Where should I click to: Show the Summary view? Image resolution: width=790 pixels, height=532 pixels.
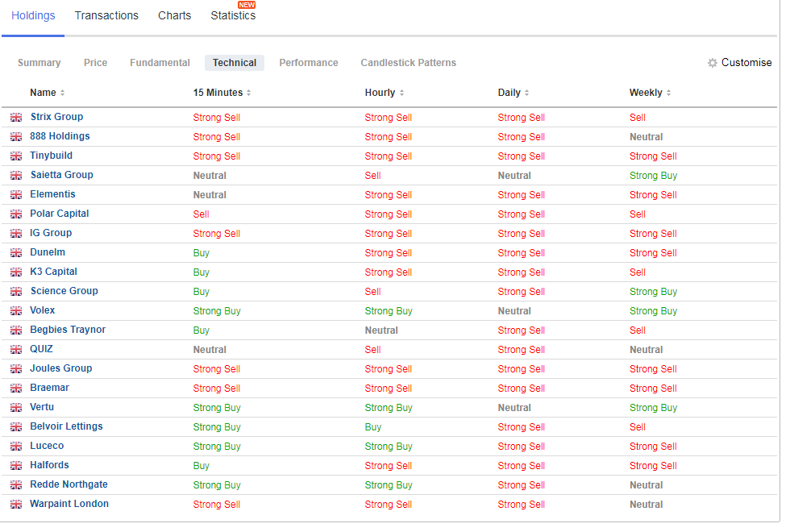pos(39,63)
